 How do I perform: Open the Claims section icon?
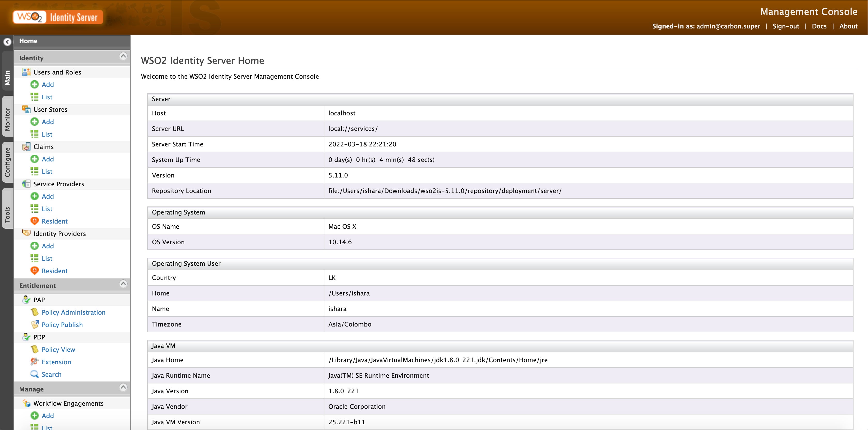(x=26, y=146)
